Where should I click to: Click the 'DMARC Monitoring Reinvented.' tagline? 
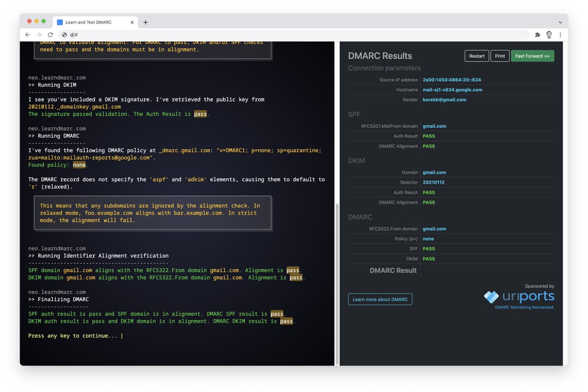pos(525,308)
